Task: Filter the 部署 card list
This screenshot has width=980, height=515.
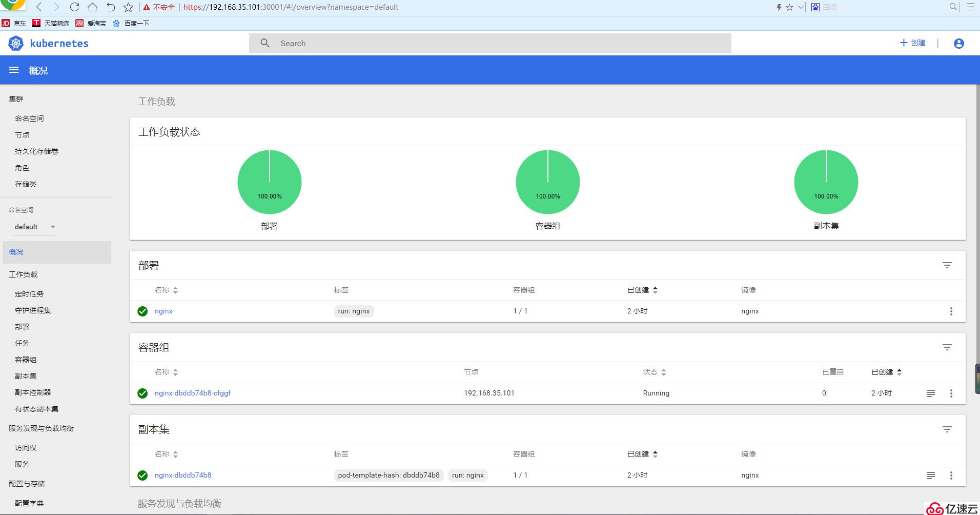Action: pyautogui.click(x=947, y=265)
